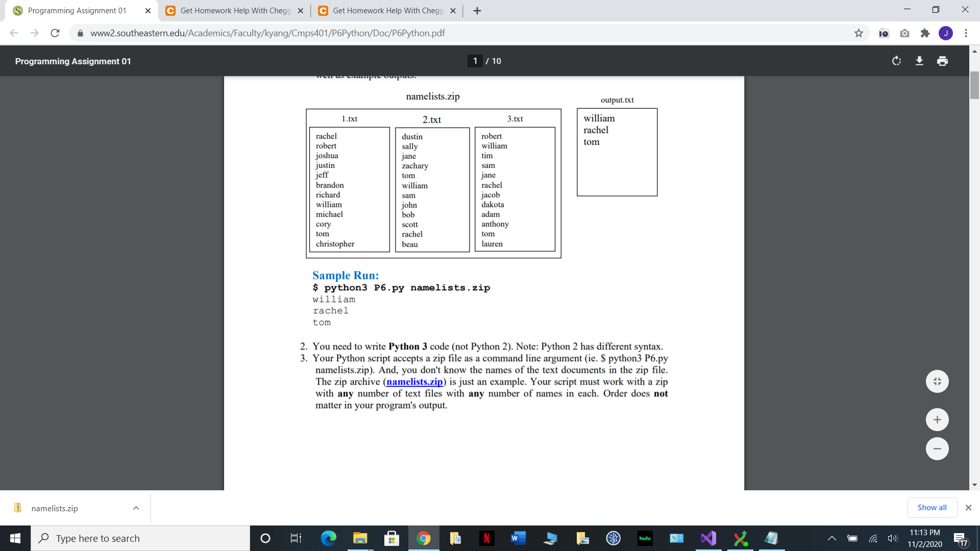Select the Programming Assignment 01 tab
The image size is (980, 551).
77,10
